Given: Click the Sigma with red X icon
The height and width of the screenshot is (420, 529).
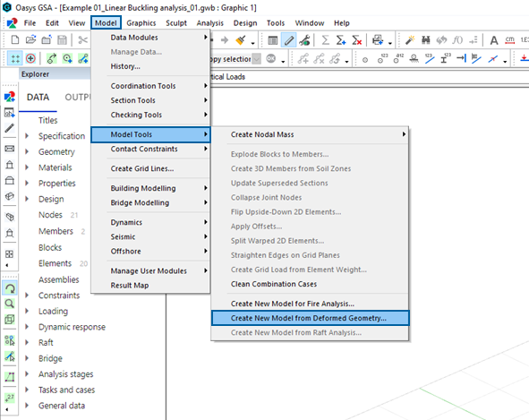Looking at the screenshot, I should click(356, 40).
